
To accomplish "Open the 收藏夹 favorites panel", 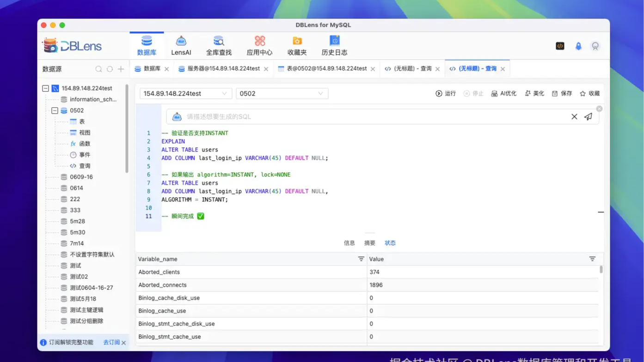I will point(296,45).
